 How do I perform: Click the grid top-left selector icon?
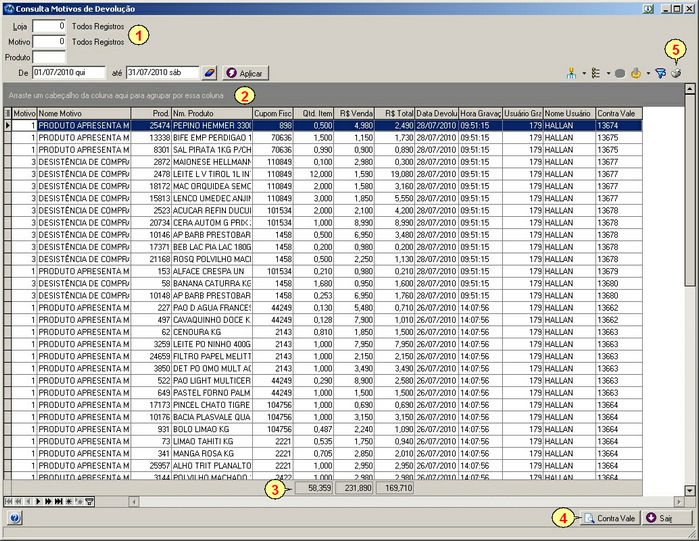[8, 114]
